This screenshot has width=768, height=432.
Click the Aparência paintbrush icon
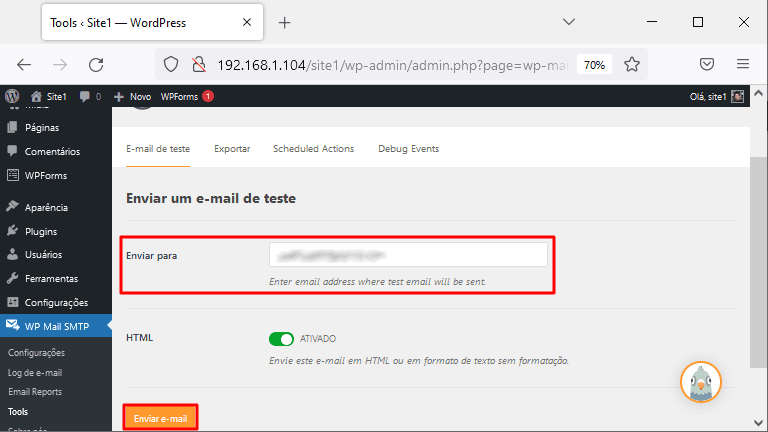[x=13, y=206]
